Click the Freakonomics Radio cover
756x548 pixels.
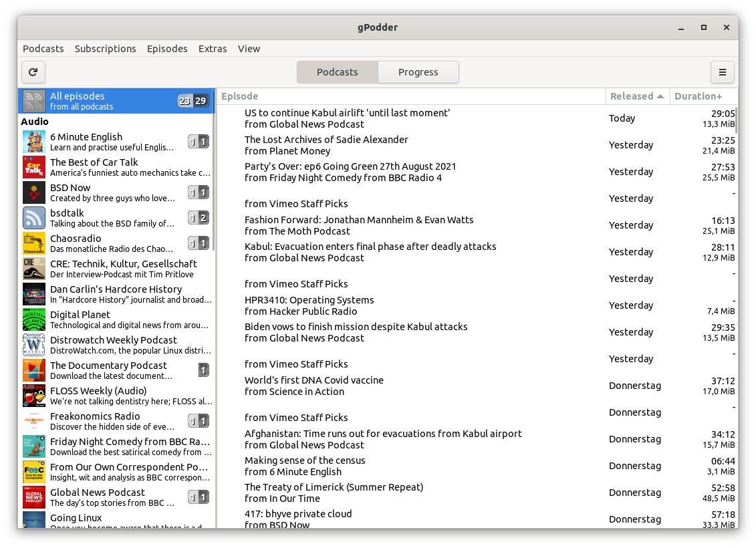34,421
